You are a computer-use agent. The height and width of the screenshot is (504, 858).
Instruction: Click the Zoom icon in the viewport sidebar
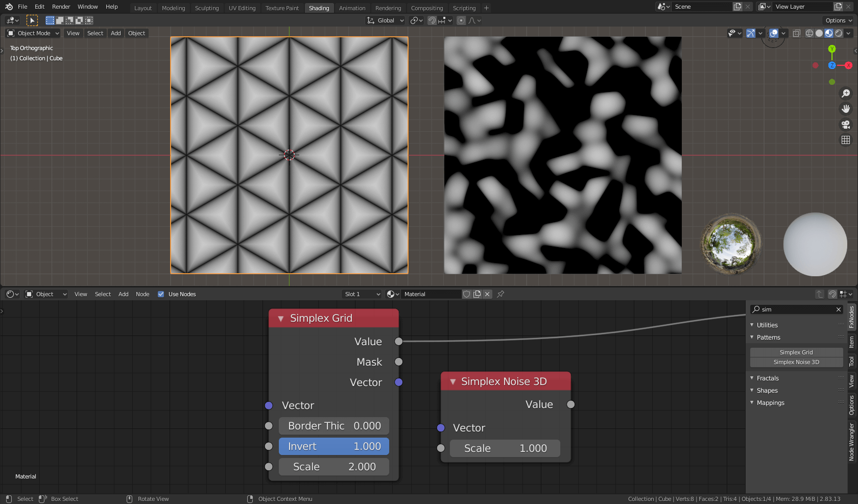click(x=846, y=93)
